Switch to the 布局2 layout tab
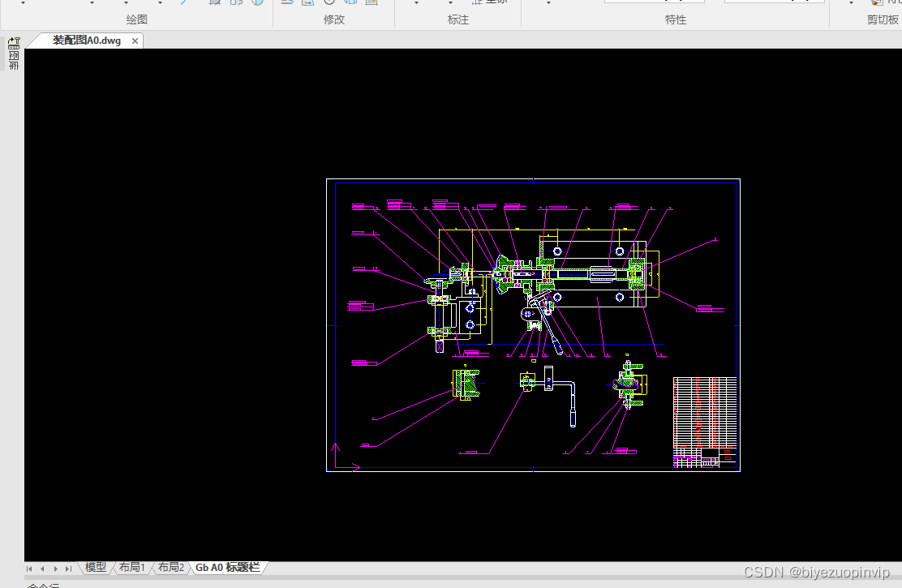The image size is (902, 588). tap(171, 567)
